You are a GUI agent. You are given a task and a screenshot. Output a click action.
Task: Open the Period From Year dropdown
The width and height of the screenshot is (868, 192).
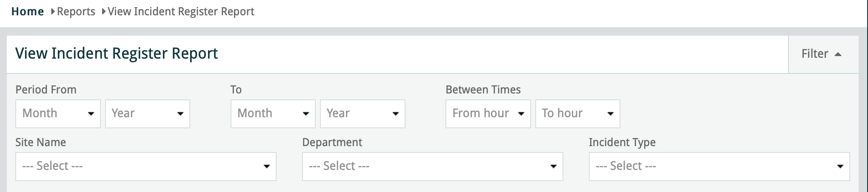coord(147,113)
